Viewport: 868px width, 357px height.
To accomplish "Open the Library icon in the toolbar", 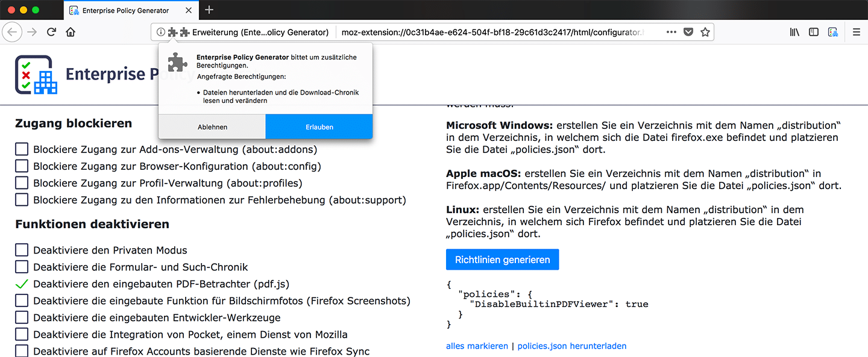I will click(x=794, y=32).
